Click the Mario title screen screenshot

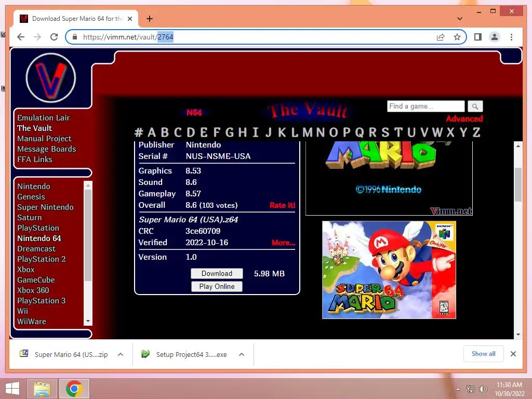coord(389,179)
